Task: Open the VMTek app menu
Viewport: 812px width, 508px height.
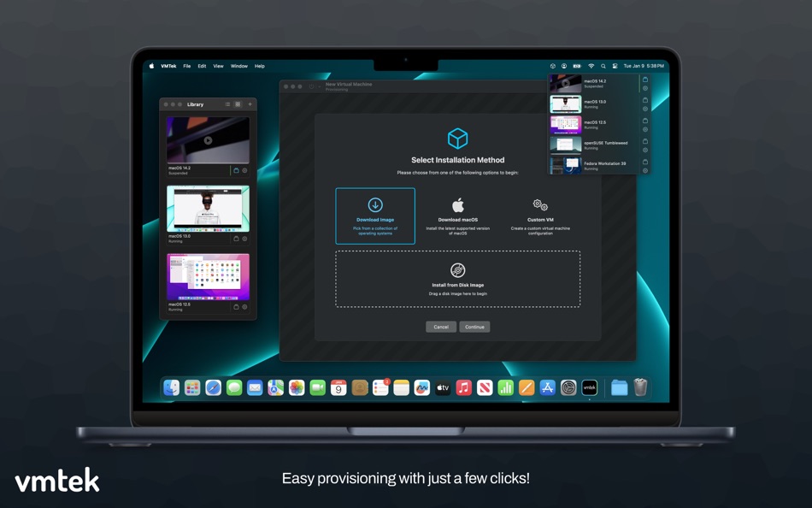Action: tap(168, 66)
